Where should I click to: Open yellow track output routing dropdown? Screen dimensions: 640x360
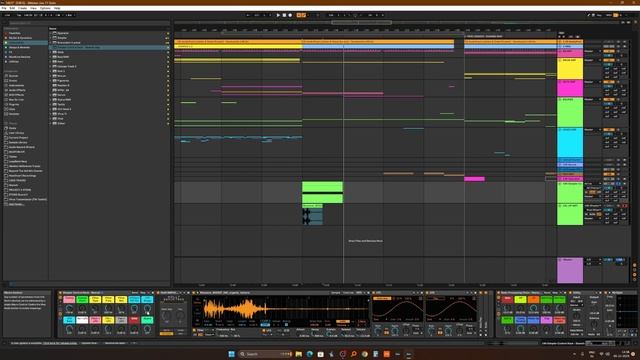coord(593,60)
